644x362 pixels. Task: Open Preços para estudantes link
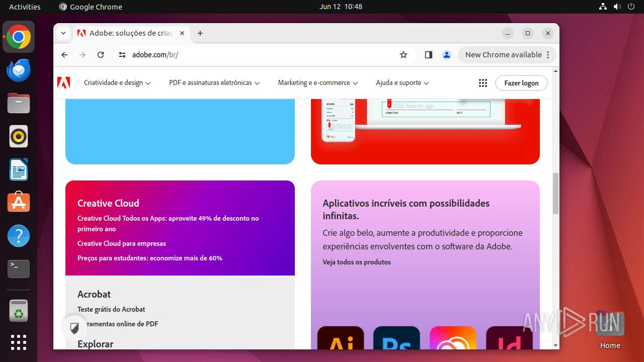[x=150, y=258]
